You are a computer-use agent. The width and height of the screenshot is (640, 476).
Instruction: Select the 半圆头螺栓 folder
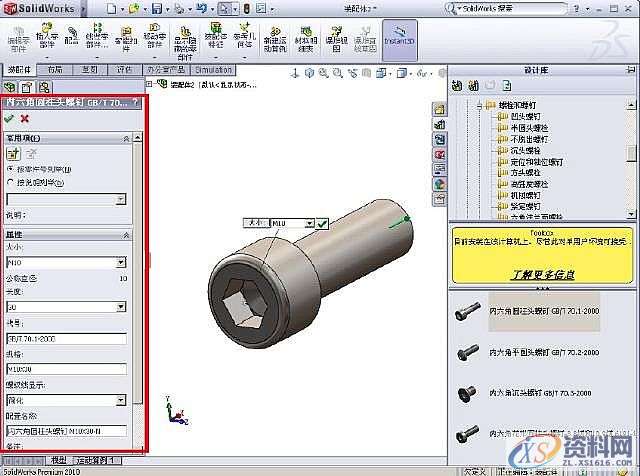pyautogui.click(x=529, y=128)
